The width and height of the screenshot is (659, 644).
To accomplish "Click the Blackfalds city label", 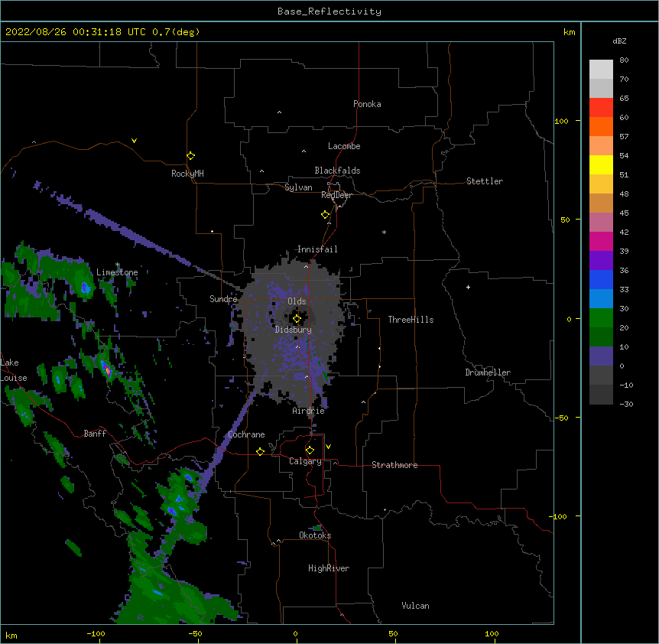I will tap(337, 171).
